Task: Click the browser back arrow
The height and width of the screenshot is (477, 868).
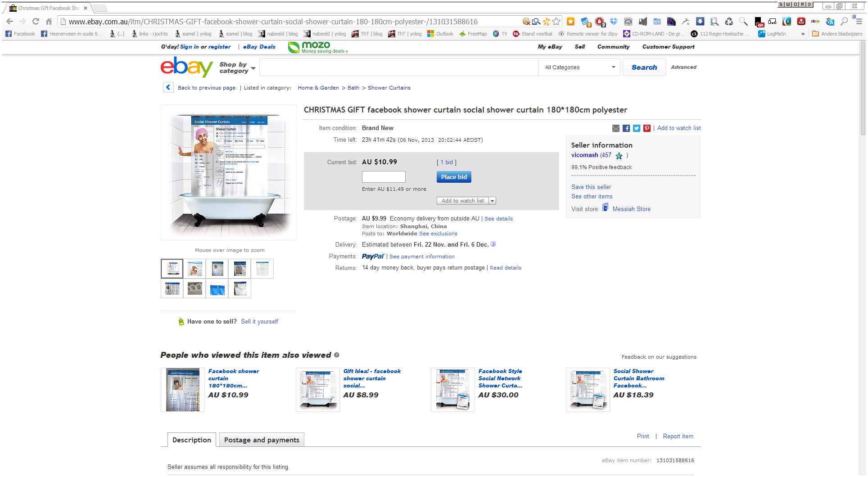Action: (x=10, y=21)
